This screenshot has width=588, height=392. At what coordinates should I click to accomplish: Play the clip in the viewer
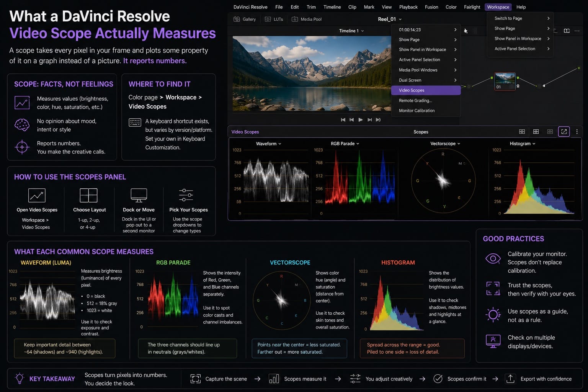pos(361,120)
